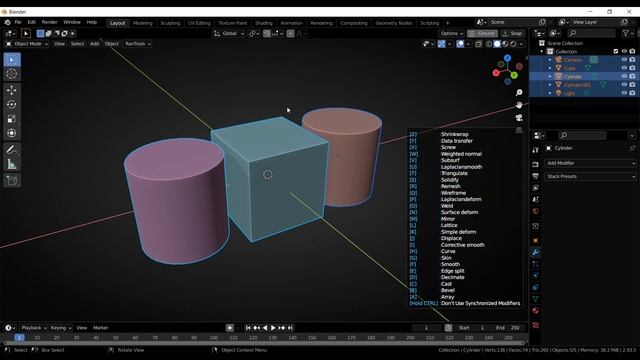640x360 pixels.
Task: Open the Add Modifier dropdown
Action: (590, 163)
